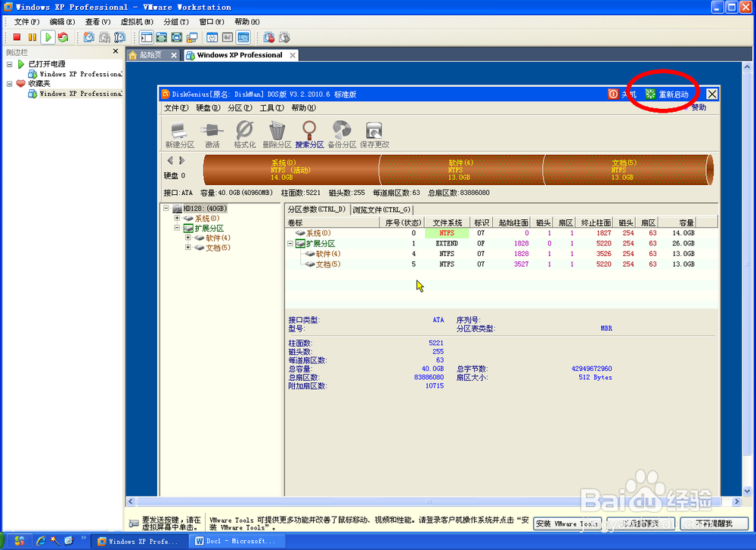Show the summary view icon

click(x=212, y=37)
